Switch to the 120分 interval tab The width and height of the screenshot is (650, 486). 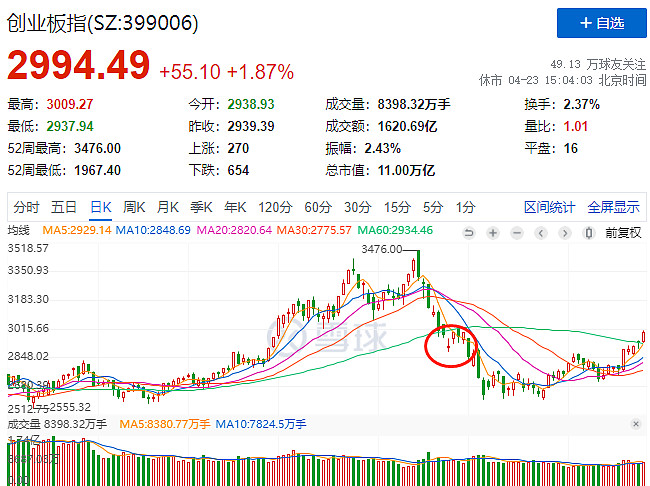tap(275, 207)
